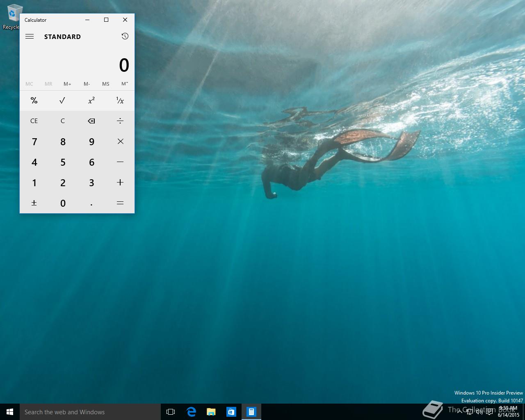The image size is (525, 420).
Task: Click the square root key
Action: [63, 100]
